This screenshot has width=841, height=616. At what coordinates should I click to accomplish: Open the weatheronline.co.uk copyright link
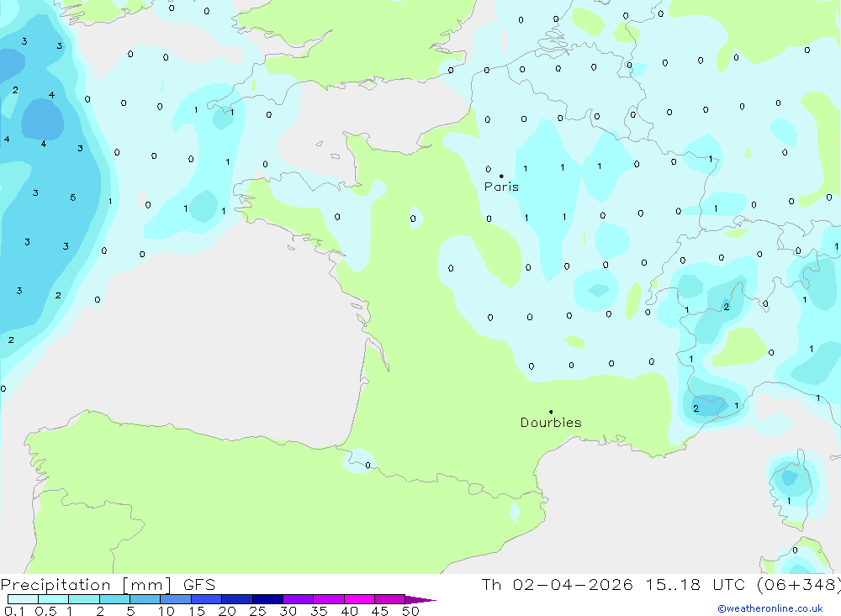[770, 608]
